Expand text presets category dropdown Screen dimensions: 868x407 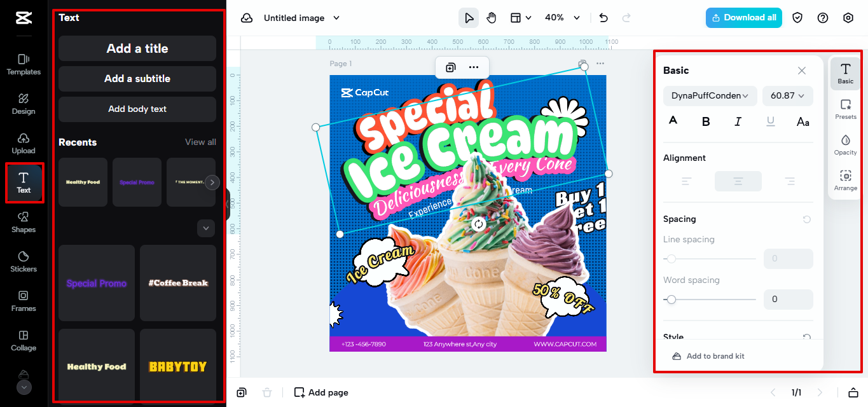tap(206, 228)
